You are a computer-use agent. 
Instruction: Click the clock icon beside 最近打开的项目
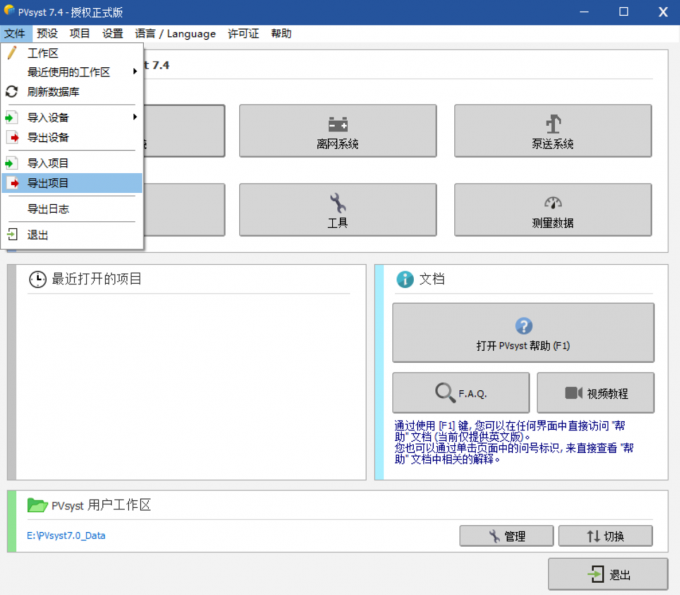coord(37,279)
